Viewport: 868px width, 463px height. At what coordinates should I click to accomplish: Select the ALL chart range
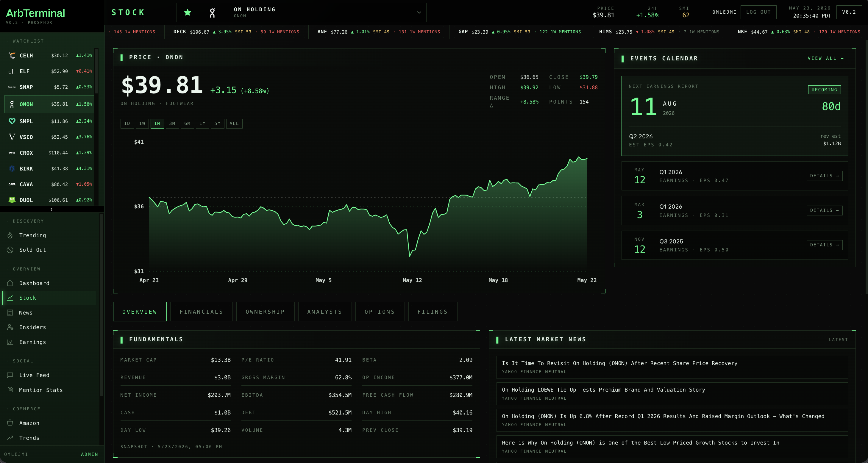[x=234, y=123]
